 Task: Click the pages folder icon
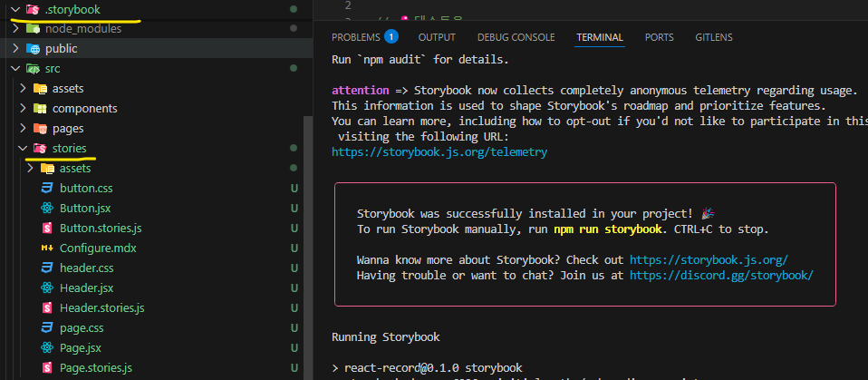click(40, 129)
